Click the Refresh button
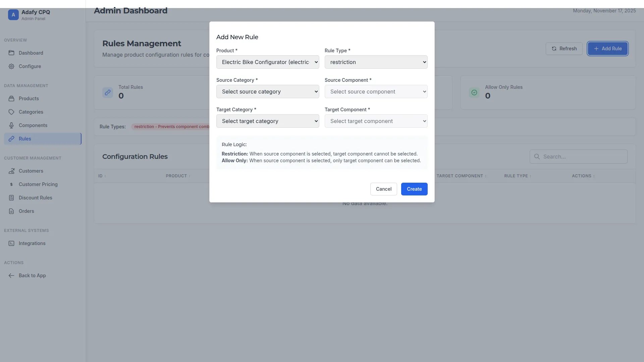The height and width of the screenshot is (362, 644). pyautogui.click(x=564, y=49)
